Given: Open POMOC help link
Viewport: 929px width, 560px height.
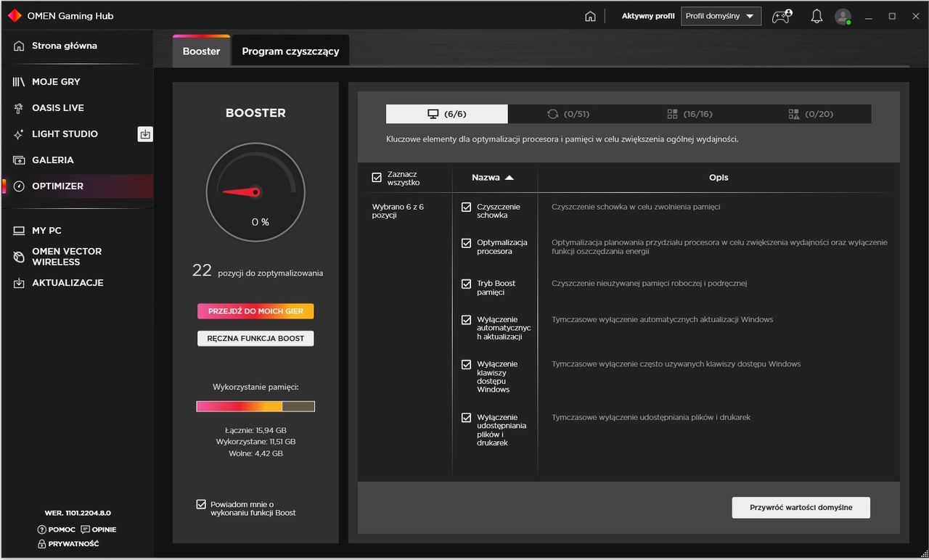Looking at the screenshot, I should click(57, 530).
